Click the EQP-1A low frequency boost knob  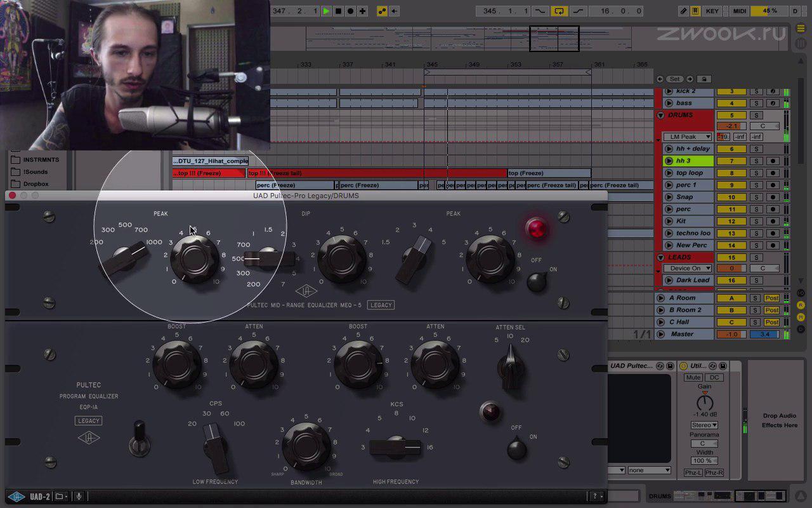[177, 364]
